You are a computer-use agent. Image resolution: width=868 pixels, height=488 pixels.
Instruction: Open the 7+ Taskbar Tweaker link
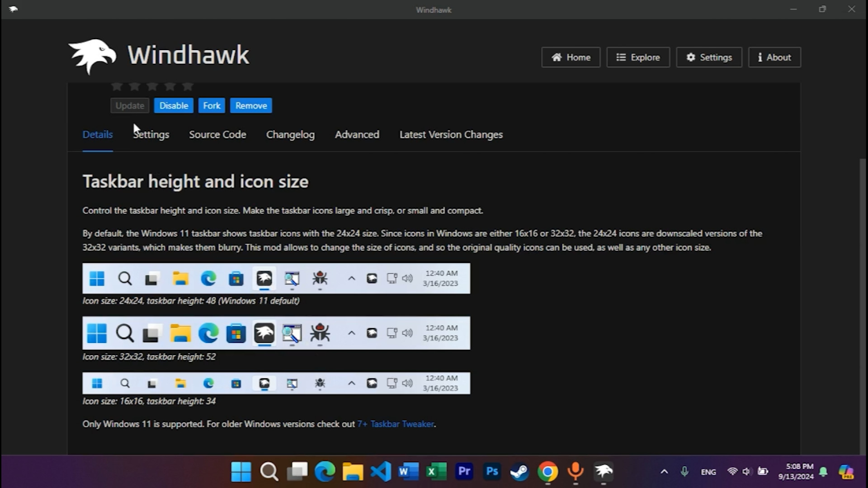pyautogui.click(x=396, y=424)
